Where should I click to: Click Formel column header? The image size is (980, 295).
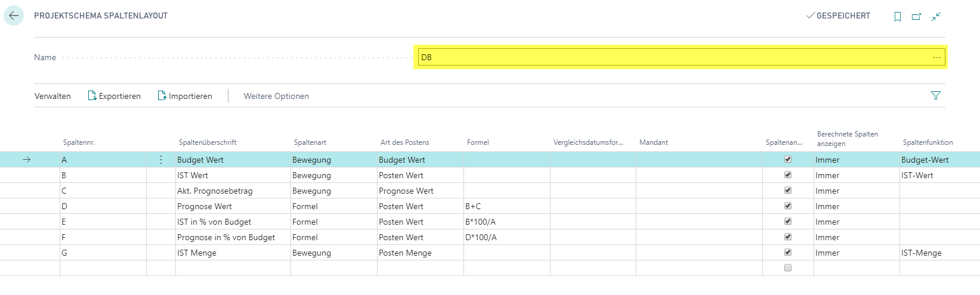[x=478, y=142]
